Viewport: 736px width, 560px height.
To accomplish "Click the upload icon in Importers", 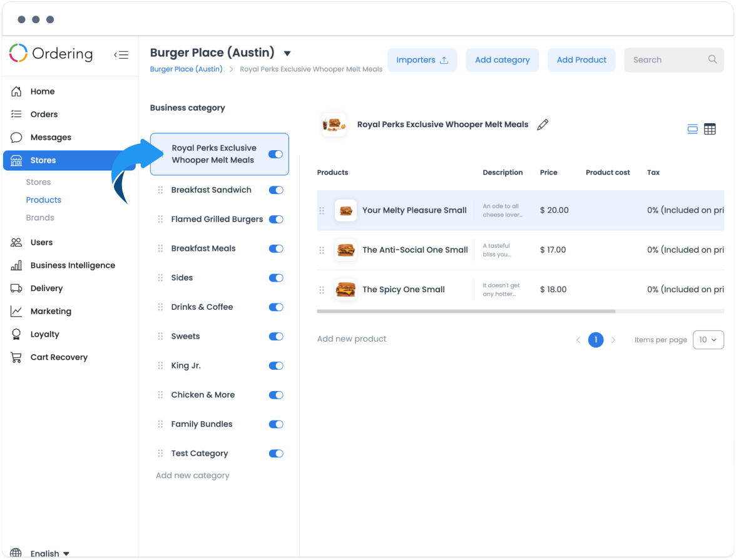I will pos(444,60).
